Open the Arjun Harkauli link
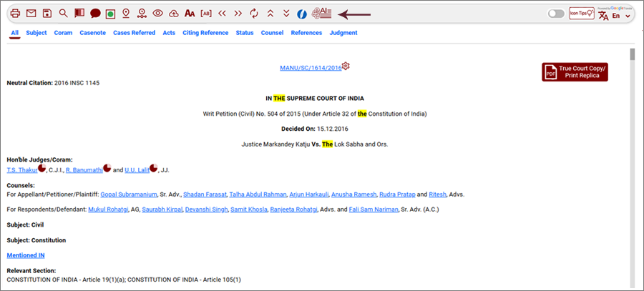644x291 pixels. coord(309,194)
